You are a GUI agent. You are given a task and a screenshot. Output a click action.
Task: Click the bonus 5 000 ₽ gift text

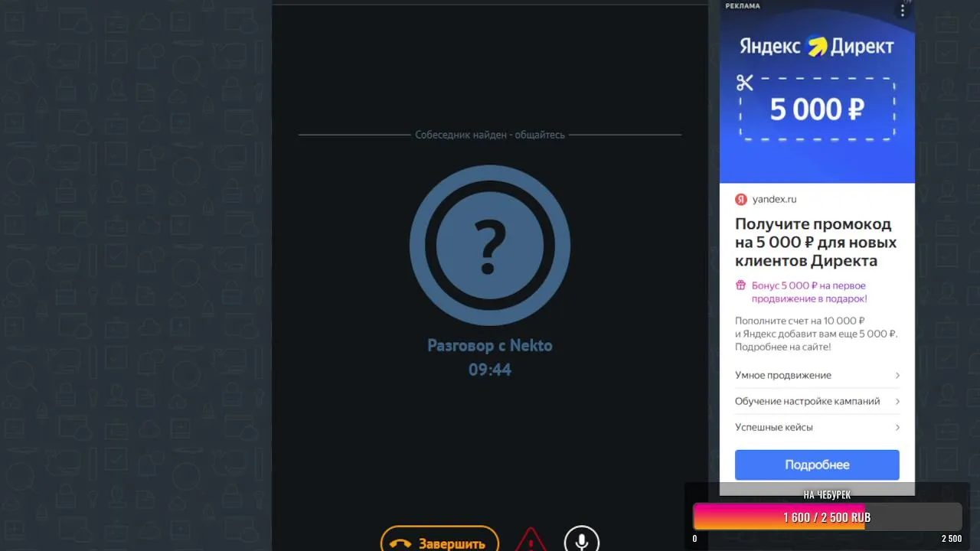(x=809, y=292)
